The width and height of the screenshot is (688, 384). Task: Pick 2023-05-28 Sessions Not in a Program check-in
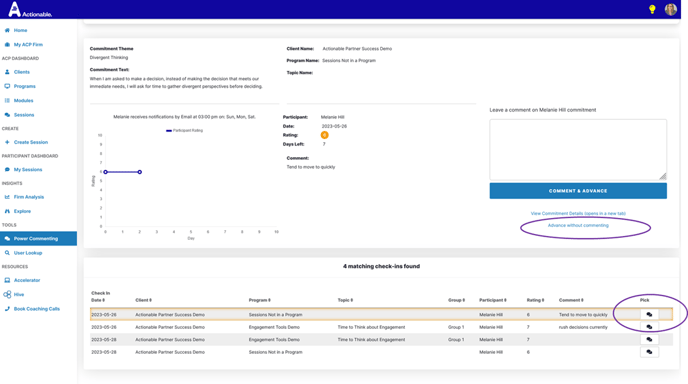649,352
